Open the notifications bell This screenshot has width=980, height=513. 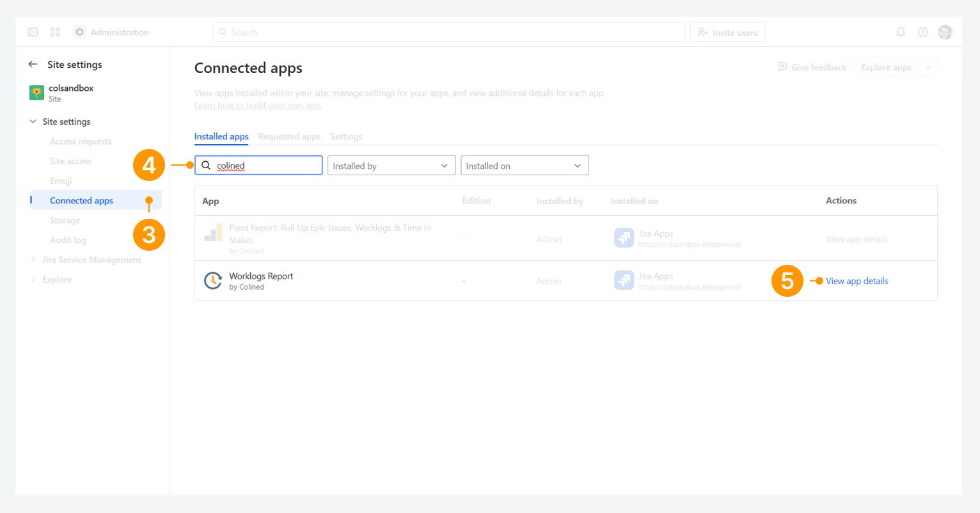pyautogui.click(x=901, y=32)
